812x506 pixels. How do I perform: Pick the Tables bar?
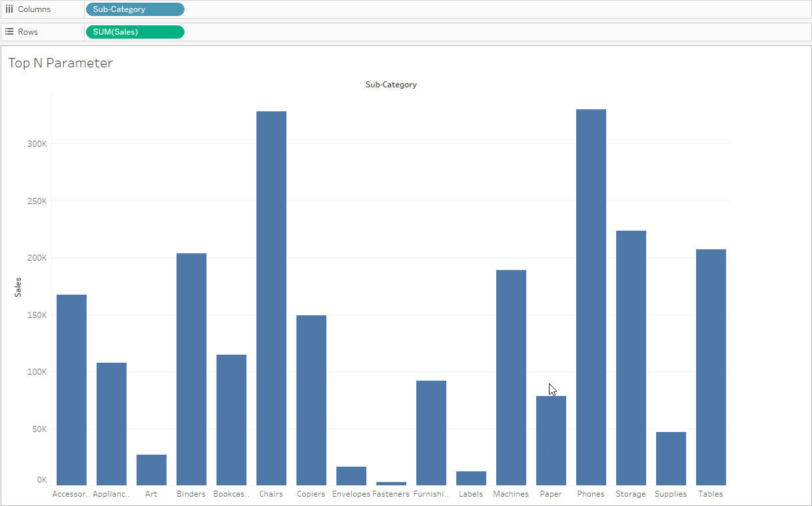(x=711, y=367)
